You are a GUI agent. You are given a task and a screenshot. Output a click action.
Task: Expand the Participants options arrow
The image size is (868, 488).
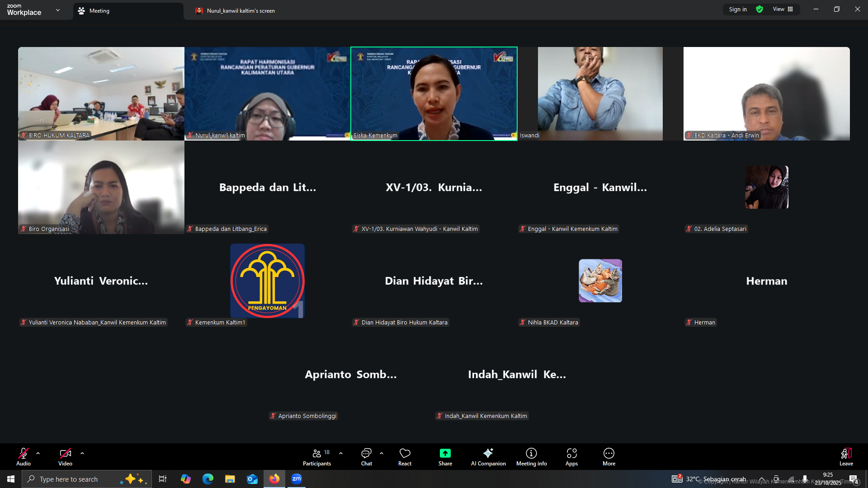(341, 453)
